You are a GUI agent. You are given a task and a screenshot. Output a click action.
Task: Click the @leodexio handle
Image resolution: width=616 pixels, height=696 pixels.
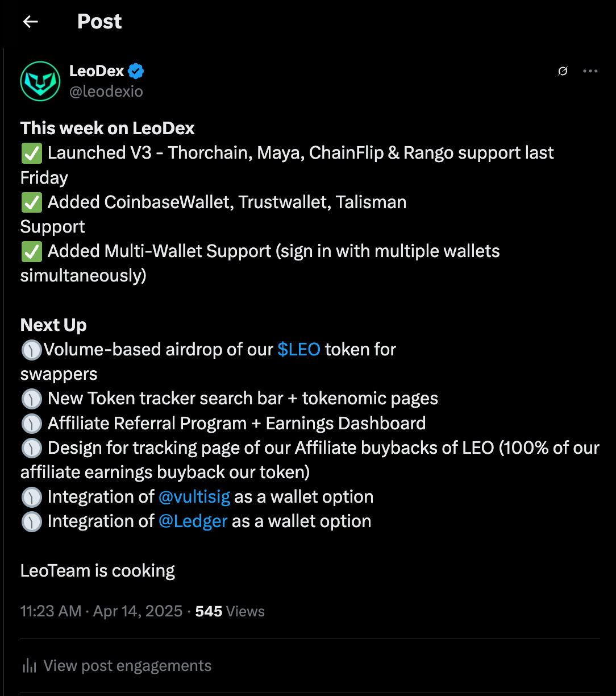[106, 92]
